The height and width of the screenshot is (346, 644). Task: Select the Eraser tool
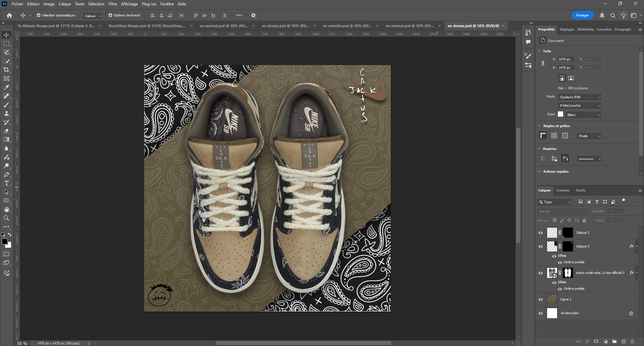6,131
